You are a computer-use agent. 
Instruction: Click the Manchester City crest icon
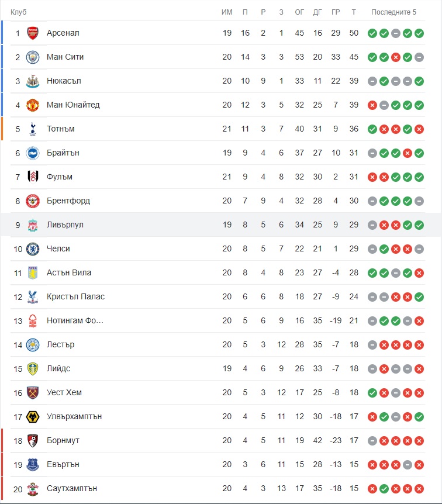coord(33,57)
